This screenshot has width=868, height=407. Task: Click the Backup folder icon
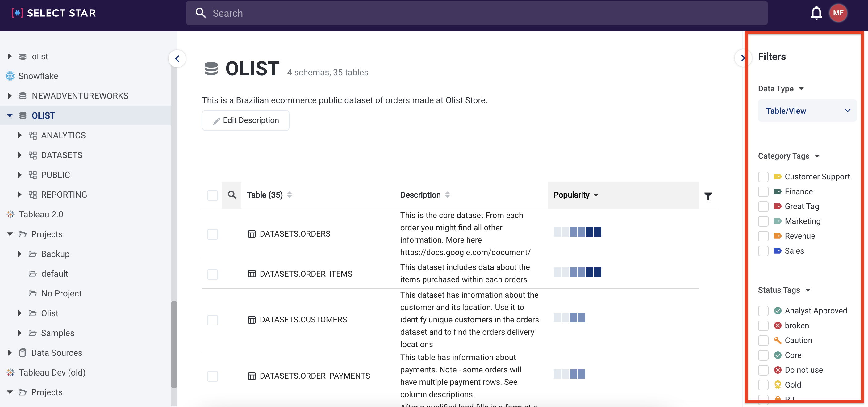[x=33, y=254]
